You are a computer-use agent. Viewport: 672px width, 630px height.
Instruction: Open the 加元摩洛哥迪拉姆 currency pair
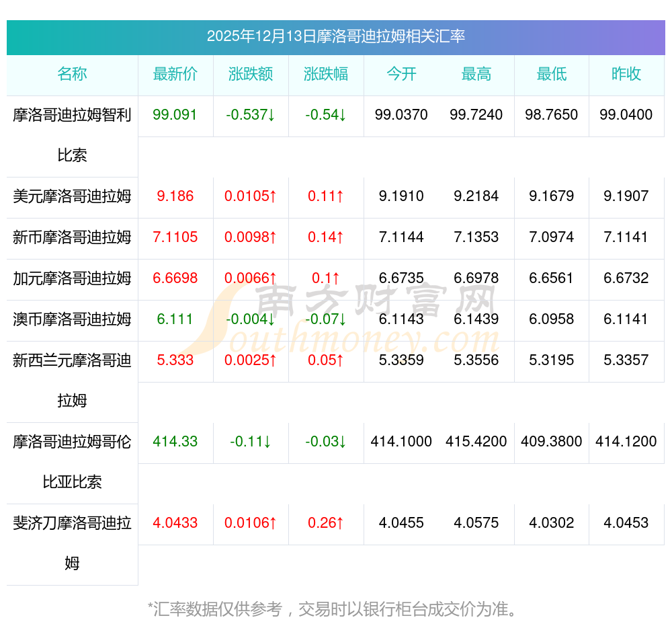[x=72, y=278]
